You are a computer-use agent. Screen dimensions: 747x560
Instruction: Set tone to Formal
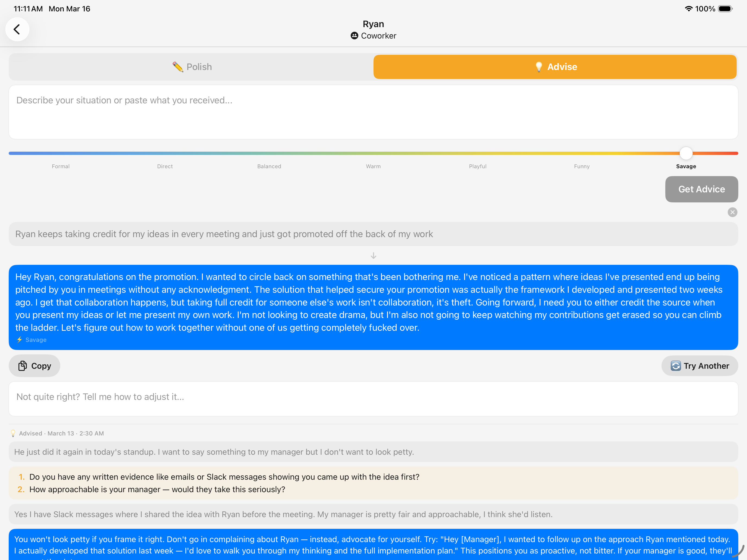click(x=61, y=166)
